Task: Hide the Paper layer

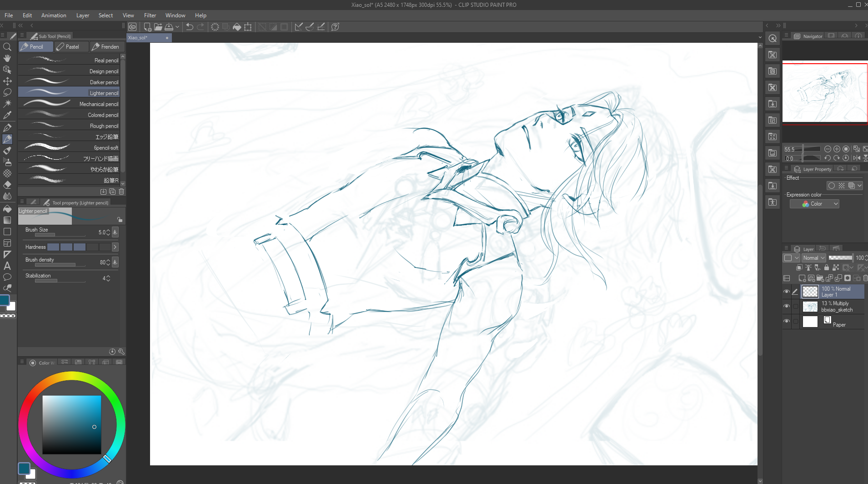Action: pyautogui.click(x=787, y=321)
